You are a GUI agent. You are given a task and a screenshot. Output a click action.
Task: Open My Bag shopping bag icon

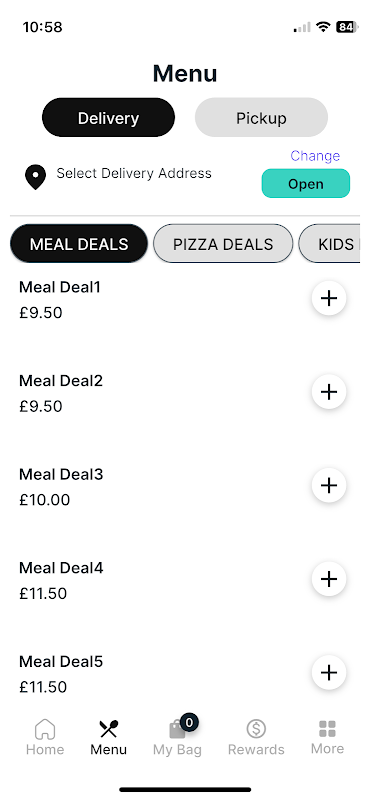(177, 729)
